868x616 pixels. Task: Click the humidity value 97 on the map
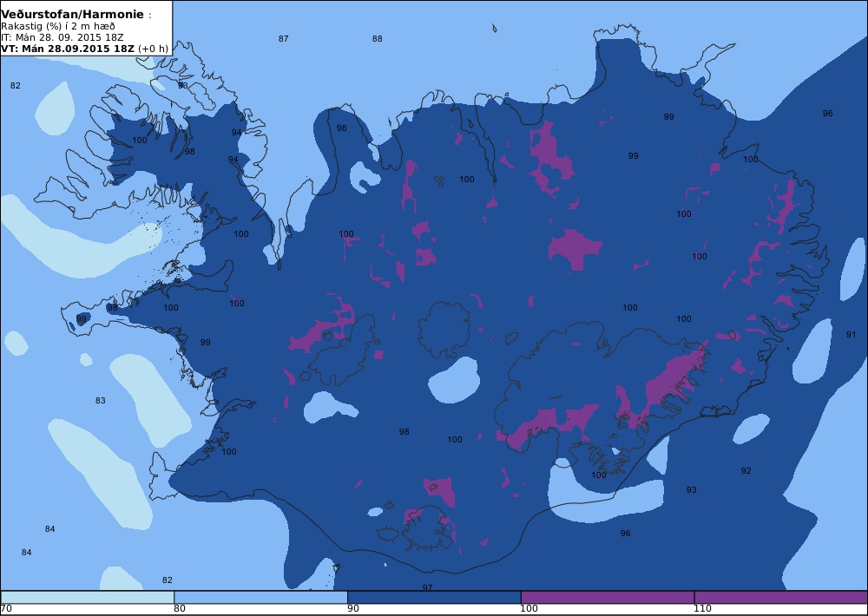click(427, 587)
